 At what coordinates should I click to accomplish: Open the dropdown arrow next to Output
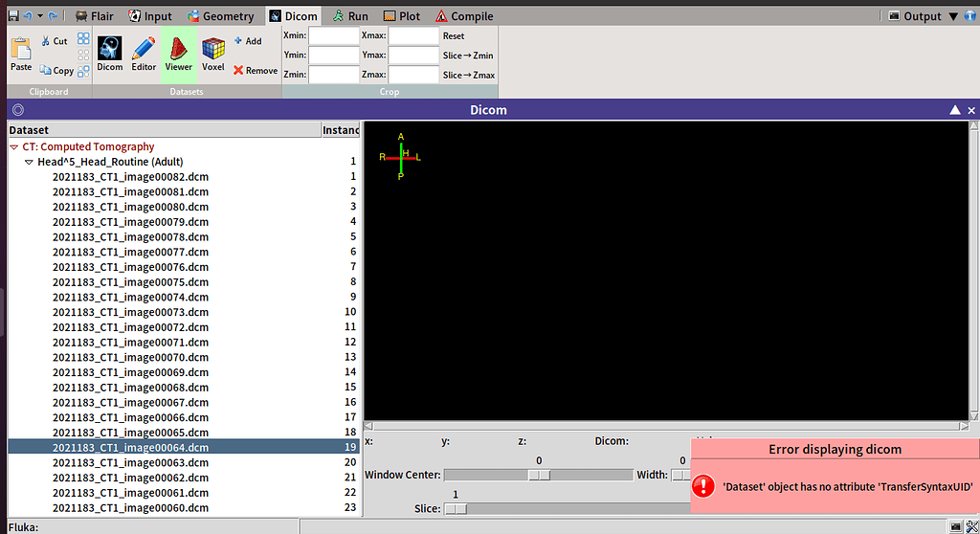coord(951,16)
